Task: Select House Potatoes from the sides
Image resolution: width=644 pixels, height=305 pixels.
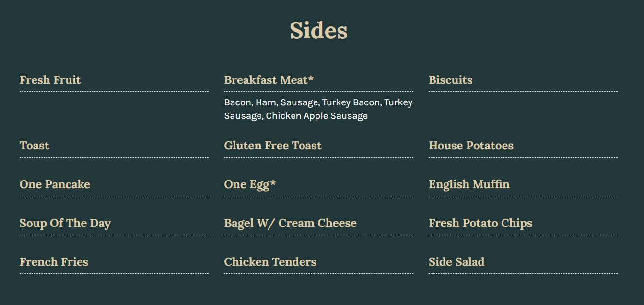Action: pyautogui.click(x=471, y=146)
